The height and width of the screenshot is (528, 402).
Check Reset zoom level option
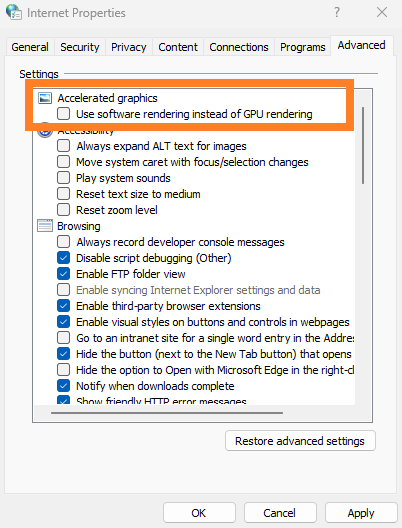pyautogui.click(x=64, y=210)
